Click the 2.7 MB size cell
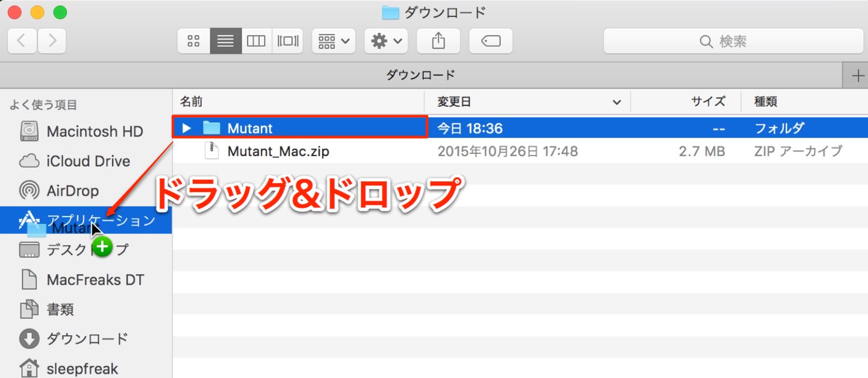The width and height of the screenshot is (868, 378). [x=701, y=151]
